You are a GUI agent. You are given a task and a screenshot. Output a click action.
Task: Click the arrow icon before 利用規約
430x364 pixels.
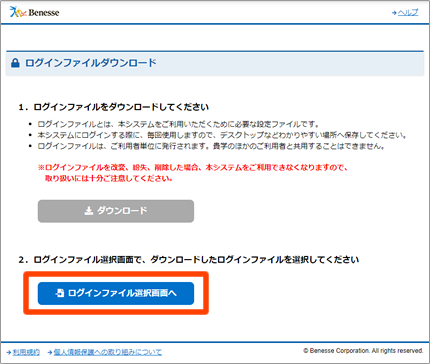[9, 352]
